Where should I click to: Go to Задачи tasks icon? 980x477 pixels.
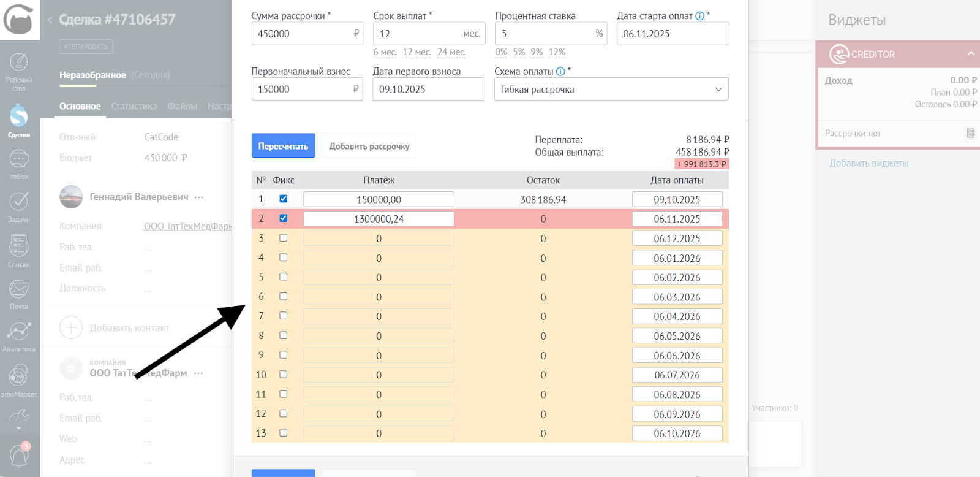(x=19, y=206)
